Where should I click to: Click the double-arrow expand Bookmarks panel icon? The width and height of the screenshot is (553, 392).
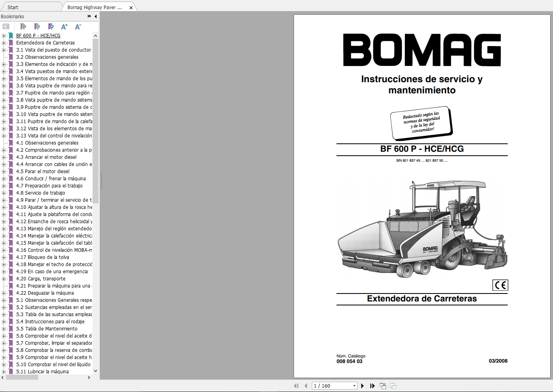click(x=89, y=16)
